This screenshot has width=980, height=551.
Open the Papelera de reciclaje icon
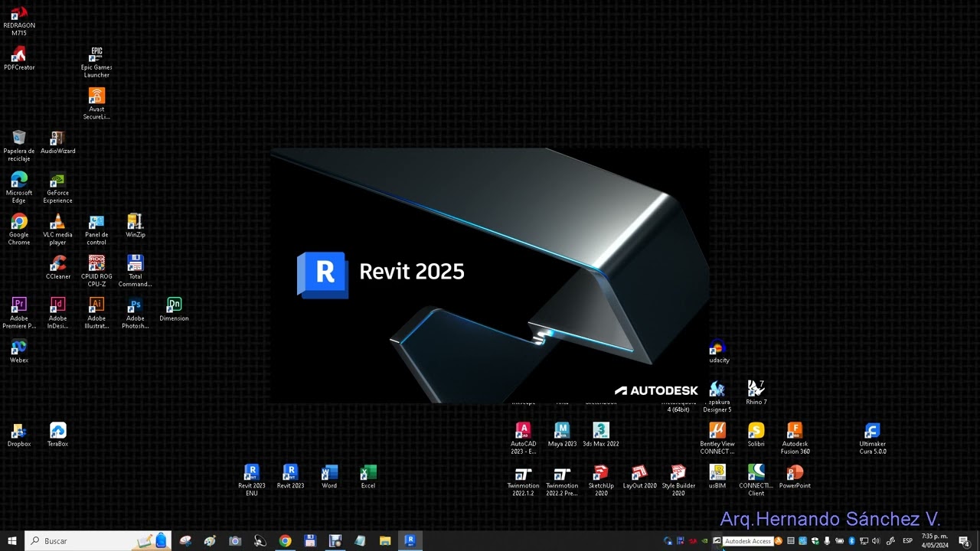coord(19,146)
